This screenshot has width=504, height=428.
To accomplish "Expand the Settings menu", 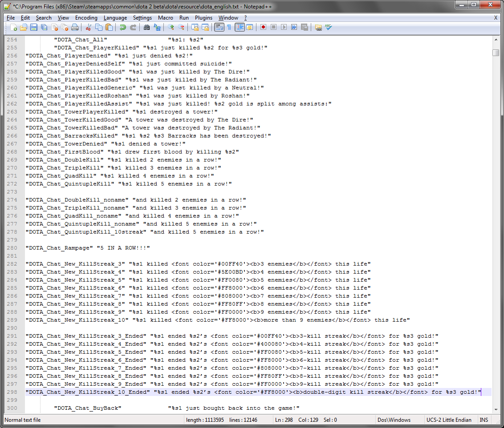I will pyautogui.click(x=142, y=18).
